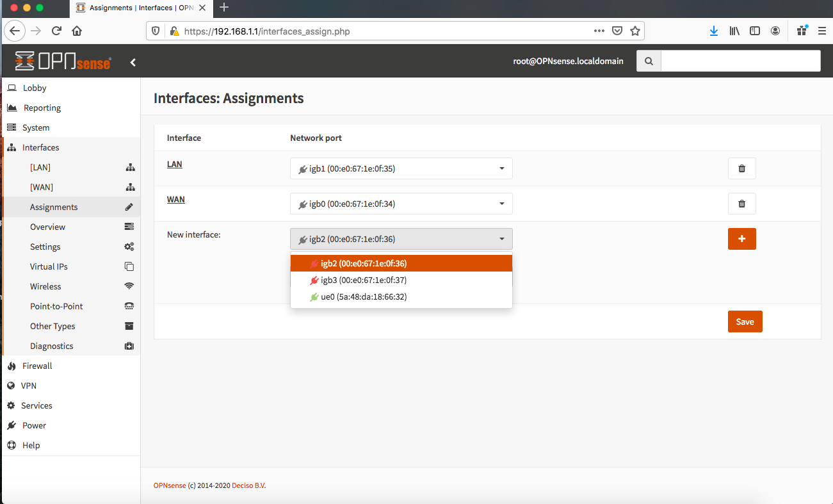Expand the Power menu

(70, 425)
